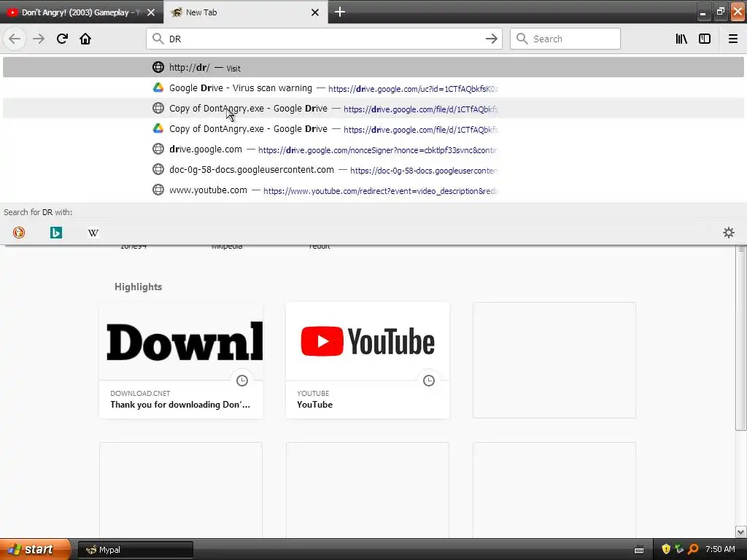Open 'Thank you for downloading Don'...' link
Image resolution: width=747 pixels, height=560 pixels.
pos(180,404)
